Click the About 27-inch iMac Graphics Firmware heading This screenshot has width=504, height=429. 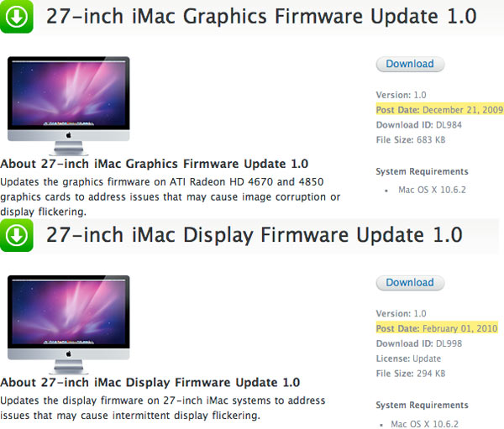point(155,164)
